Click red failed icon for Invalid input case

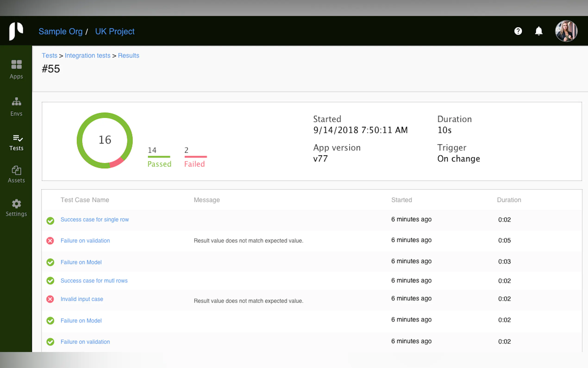click(50, 299)
